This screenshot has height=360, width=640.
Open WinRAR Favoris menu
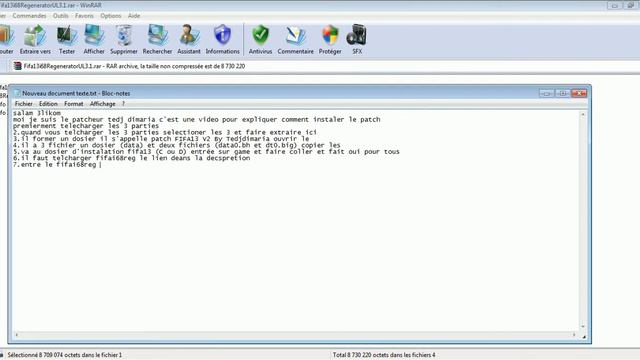point(84,16)
